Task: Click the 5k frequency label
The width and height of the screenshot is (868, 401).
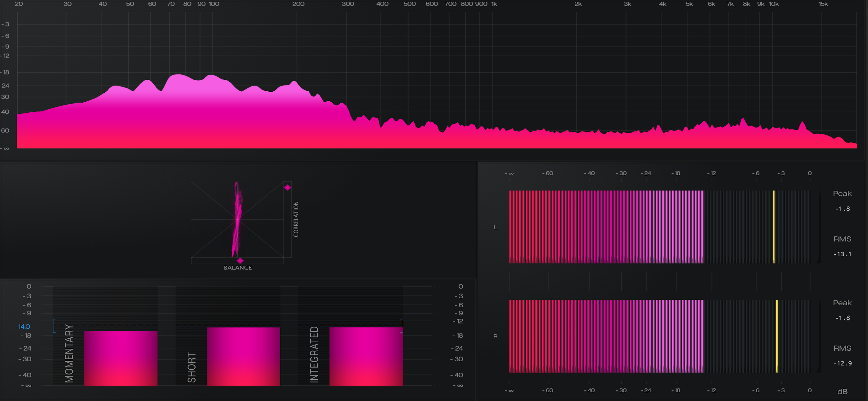Action: 689,4
